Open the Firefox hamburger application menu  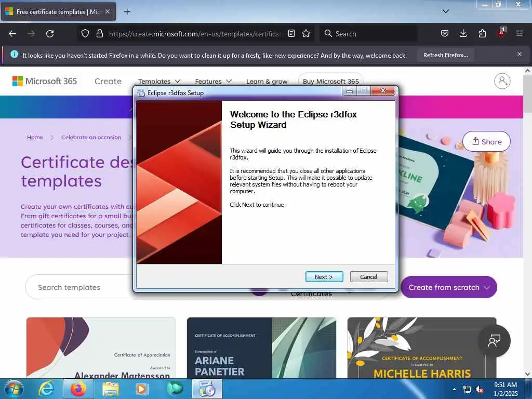(x=520, y=33)
